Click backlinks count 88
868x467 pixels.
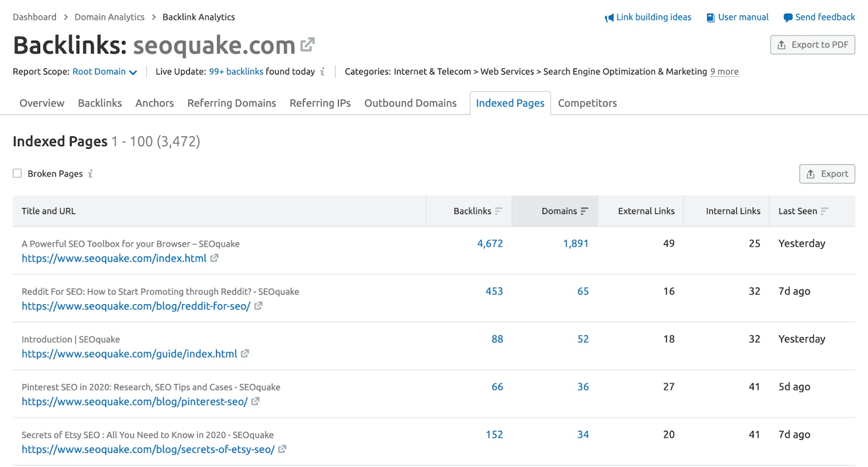tap(497, 339)
